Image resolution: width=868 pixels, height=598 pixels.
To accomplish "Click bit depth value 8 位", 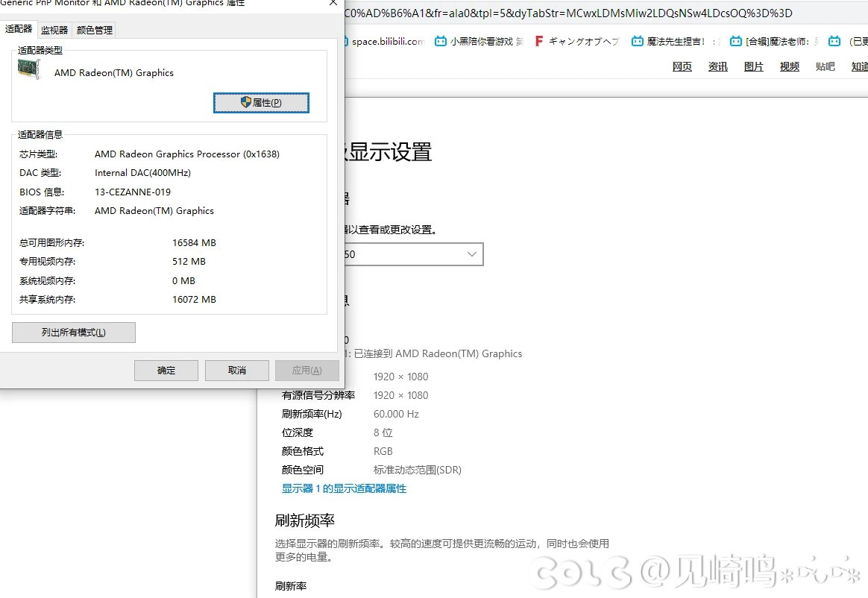I will [383, 432].
